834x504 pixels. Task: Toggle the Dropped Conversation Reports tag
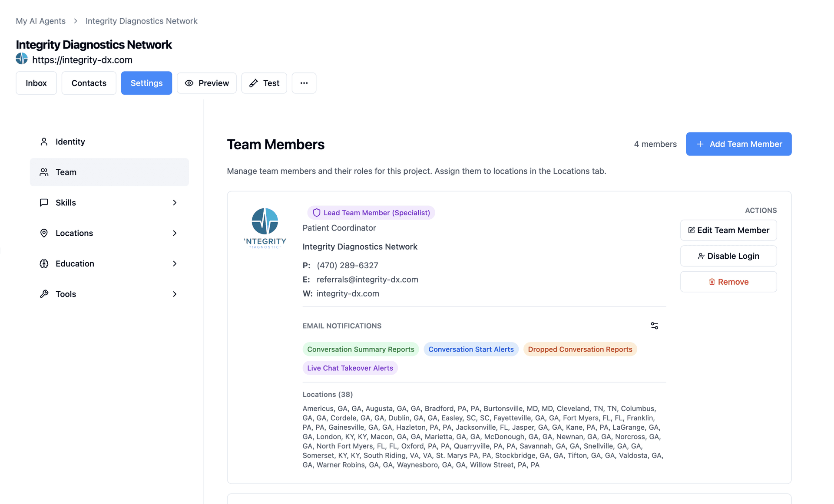580,349
